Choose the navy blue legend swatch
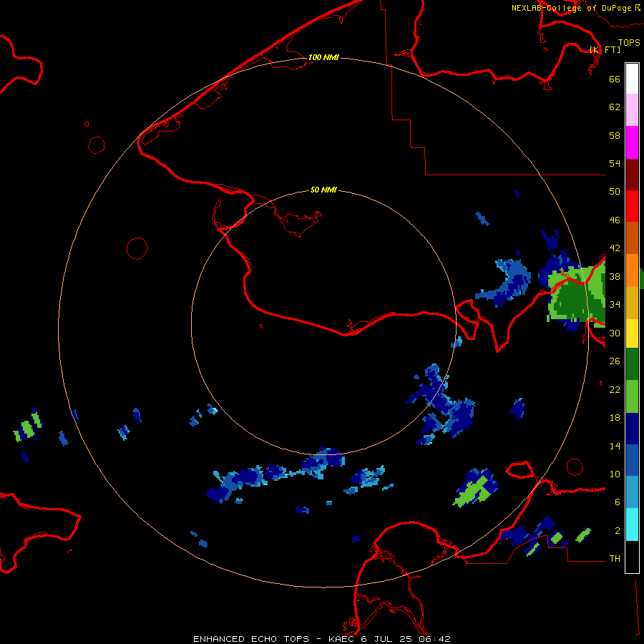 [632, 429]
